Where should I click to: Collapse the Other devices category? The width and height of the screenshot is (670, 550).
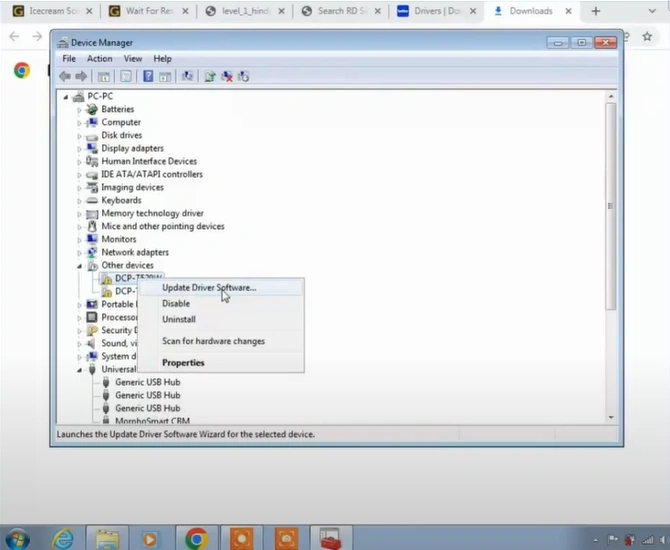tap(80, 266)
